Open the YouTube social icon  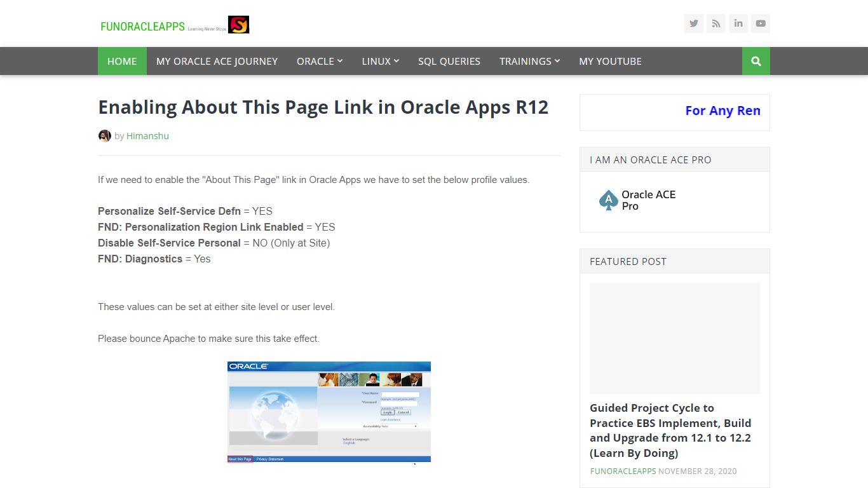pyautogui.click(x=761, y=24)
